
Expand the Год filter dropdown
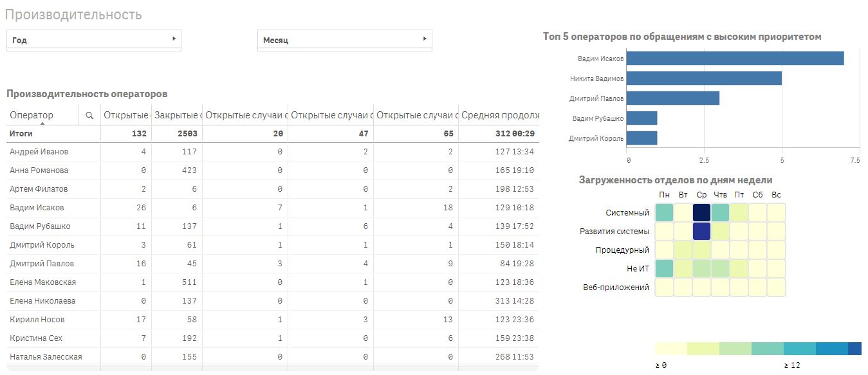pyautogui.click(x=93, y=40)
